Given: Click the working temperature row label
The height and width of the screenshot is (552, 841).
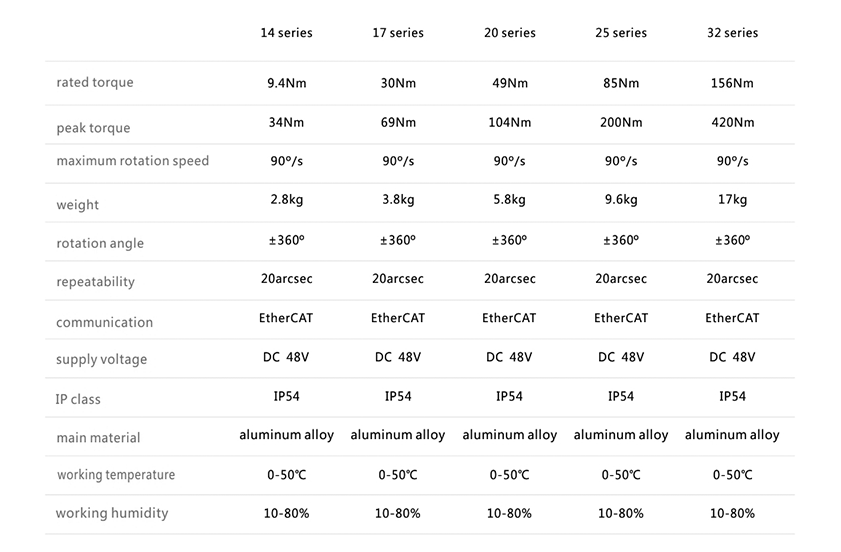Looking at the screenshot, I should pyautogui.click(x=116, y=475).
